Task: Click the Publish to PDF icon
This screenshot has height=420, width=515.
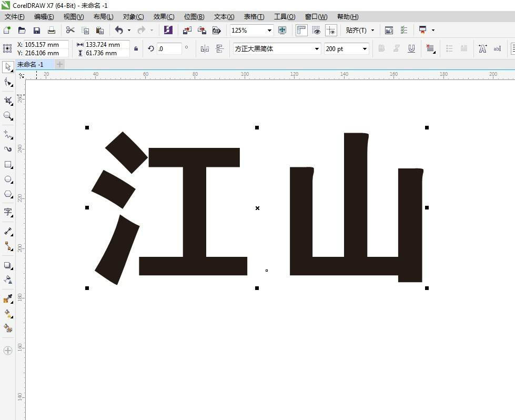Action: 217,31
